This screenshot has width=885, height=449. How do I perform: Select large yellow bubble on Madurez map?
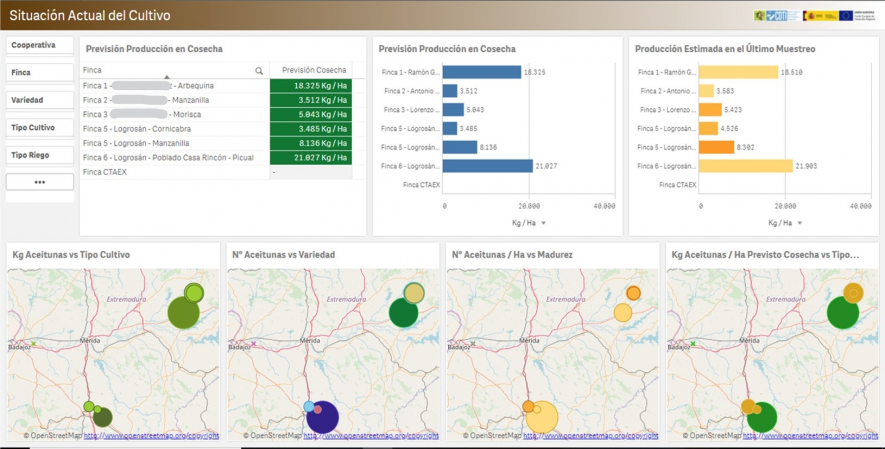[542, 416]
